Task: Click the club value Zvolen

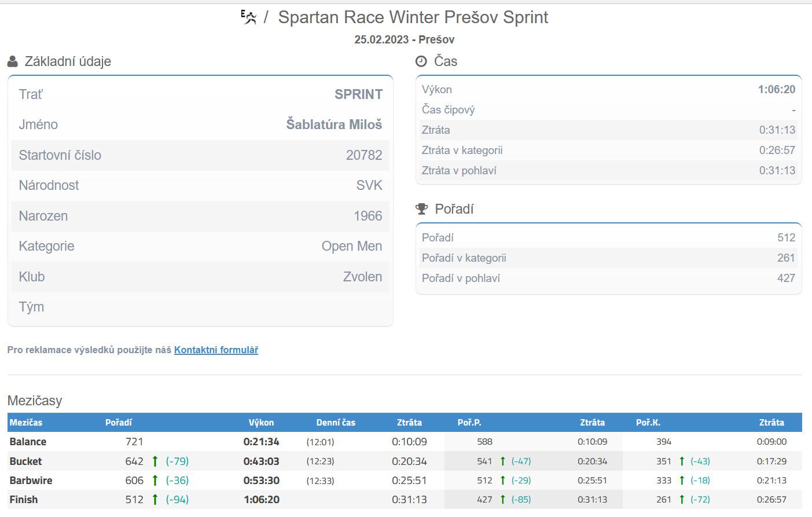Action: pos(363,277)
